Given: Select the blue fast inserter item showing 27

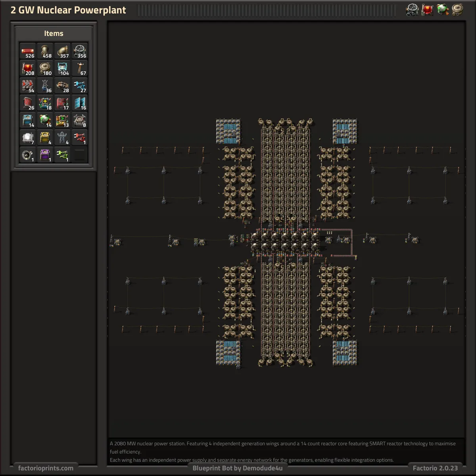Looking at the screenshot, I should (x=80, y=86).
